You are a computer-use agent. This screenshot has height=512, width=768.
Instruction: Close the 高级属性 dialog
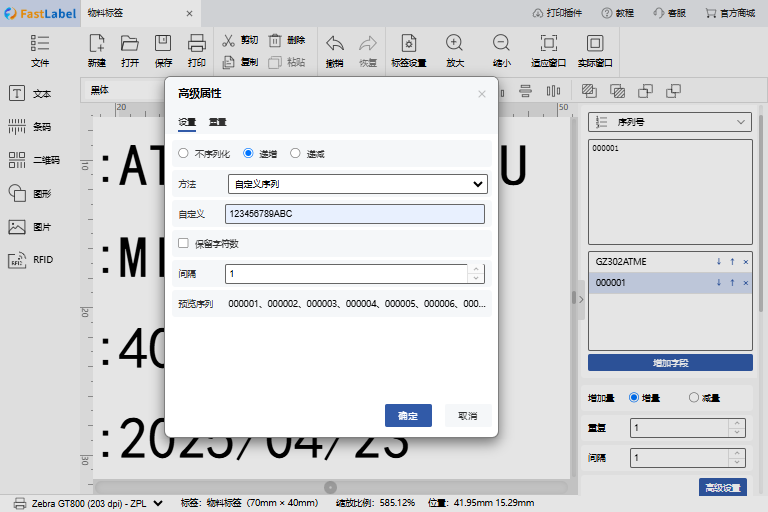[x=481, y=94]
